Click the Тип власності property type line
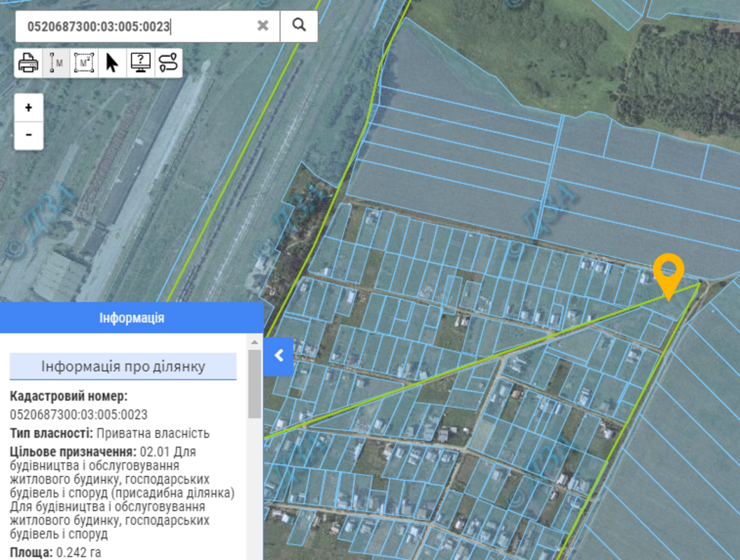 click(x=109, y=433)
